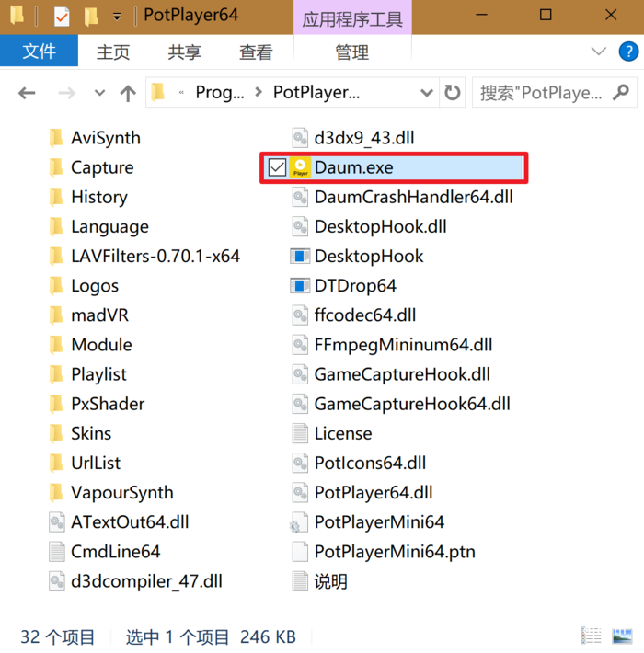Uncheck the Daum.exe selection checkbox
The width and height of the screenshot is (644, 653).
tap(277, 167)
